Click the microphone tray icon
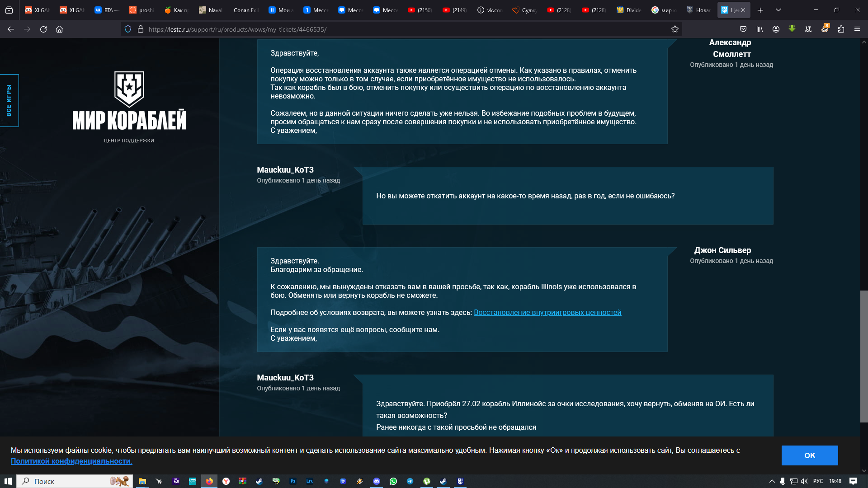Screen dimensions: 868x488 (783, 481)
